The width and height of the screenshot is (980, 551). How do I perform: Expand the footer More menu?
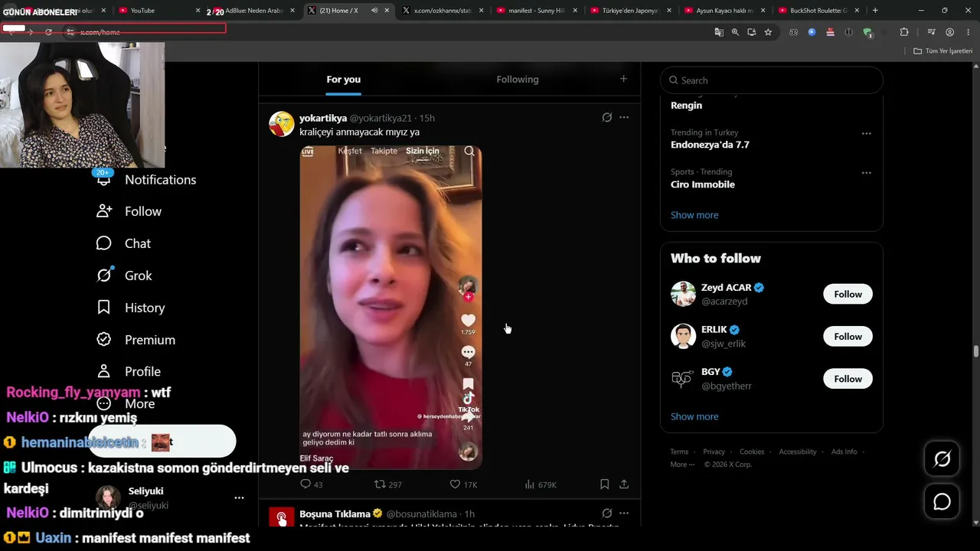(x=682, y=465)
